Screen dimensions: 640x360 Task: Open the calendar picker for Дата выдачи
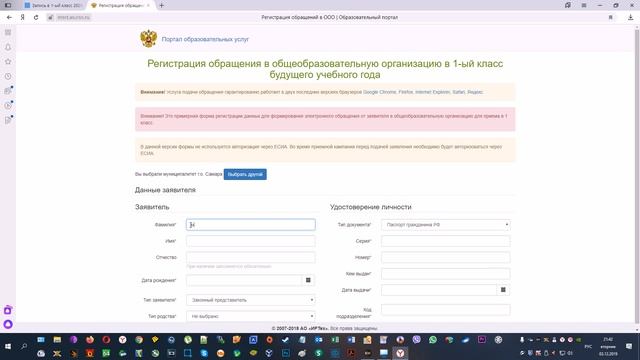[x=503, y=290]
